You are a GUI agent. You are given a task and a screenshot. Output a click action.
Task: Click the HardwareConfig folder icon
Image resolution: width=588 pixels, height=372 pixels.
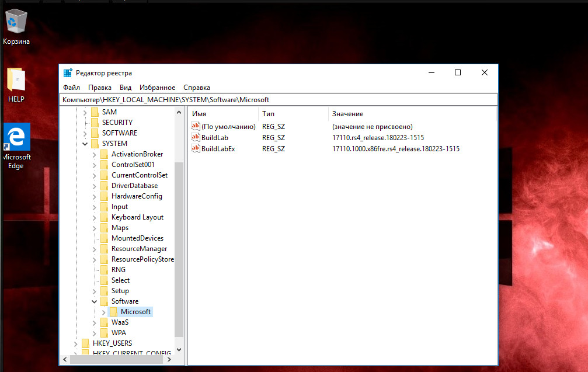coord(105,196)
